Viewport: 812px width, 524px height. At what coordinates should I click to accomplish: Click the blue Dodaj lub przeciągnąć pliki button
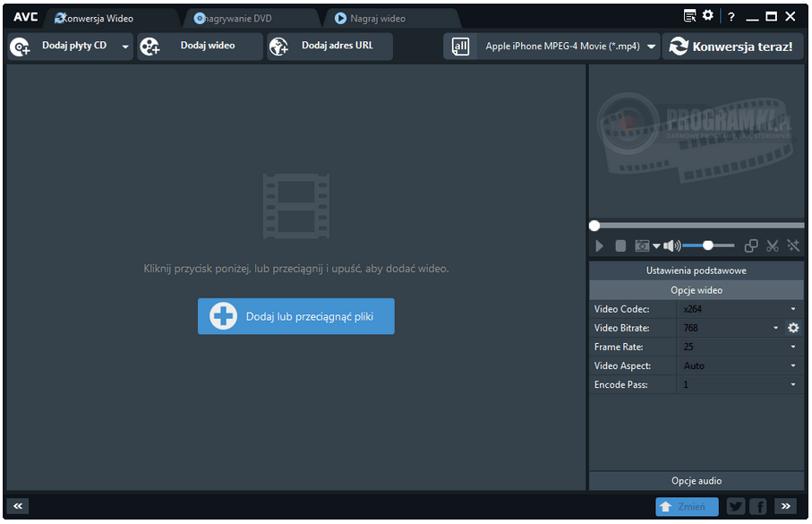click(x=296, y=316)
